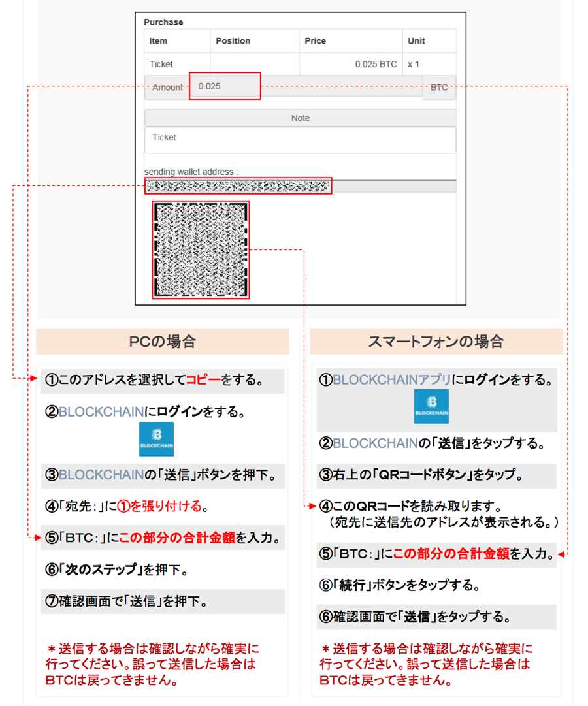This screenshot has width=588, height=706.
Task: Click PC step ④ 宛先 paste instruction
Action: click(127, 506)
